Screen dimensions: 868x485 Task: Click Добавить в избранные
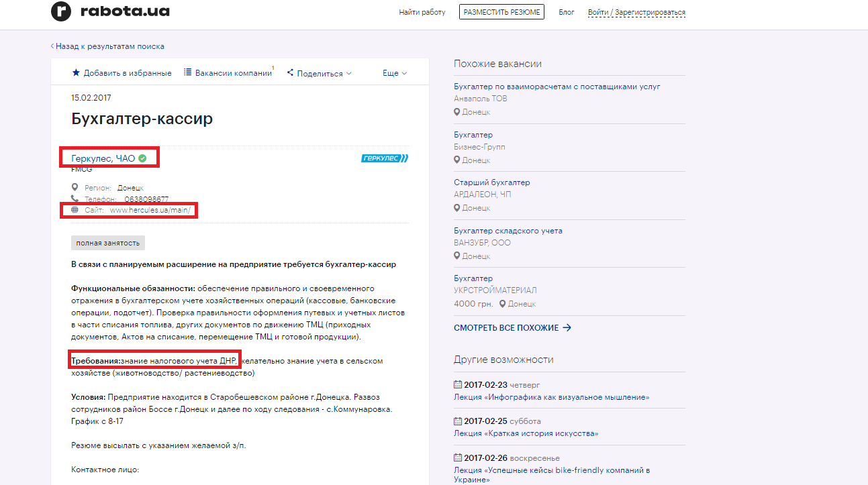[128, 73]
